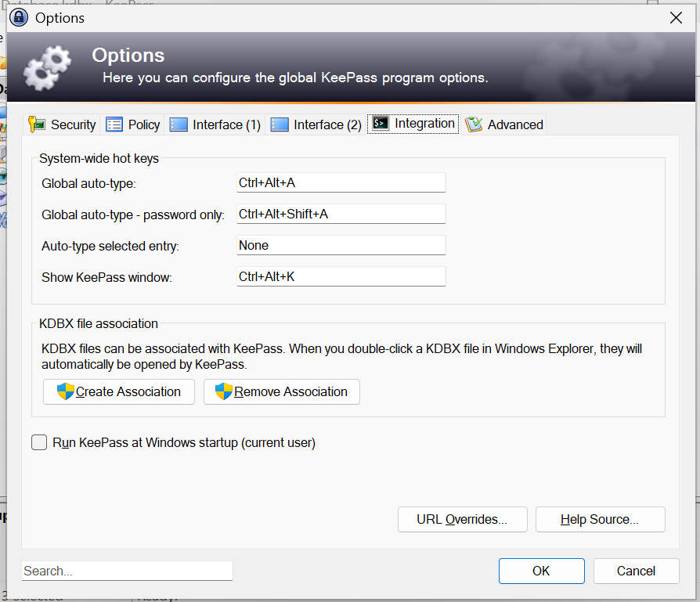The height and width of the screenshot is (602, 700).
Task: Click the 'Auto-type selected entry:' label
Action: coord(110,246)
